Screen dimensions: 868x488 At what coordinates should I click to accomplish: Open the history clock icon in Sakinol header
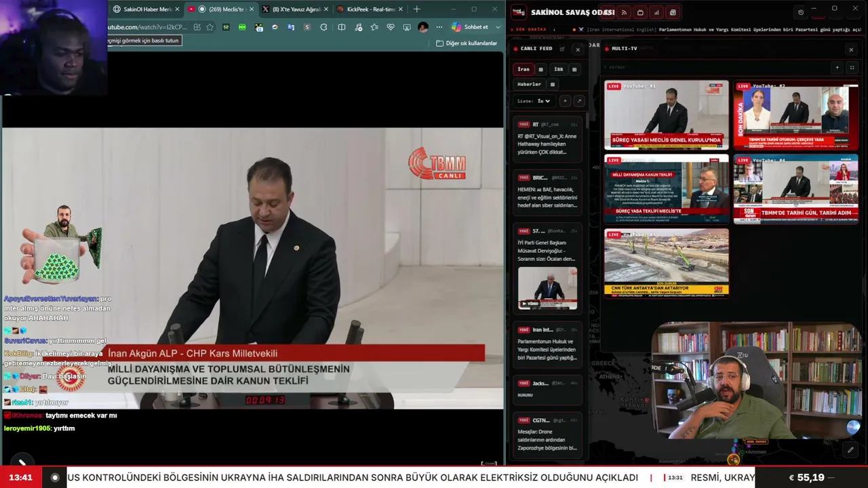coord(801,12)
